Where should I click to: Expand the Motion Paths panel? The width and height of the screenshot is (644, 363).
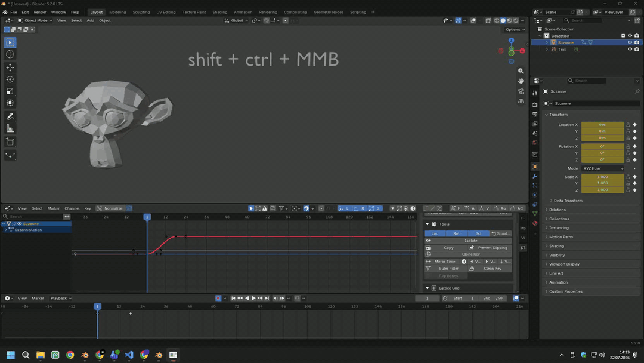[x=561, y=237]
